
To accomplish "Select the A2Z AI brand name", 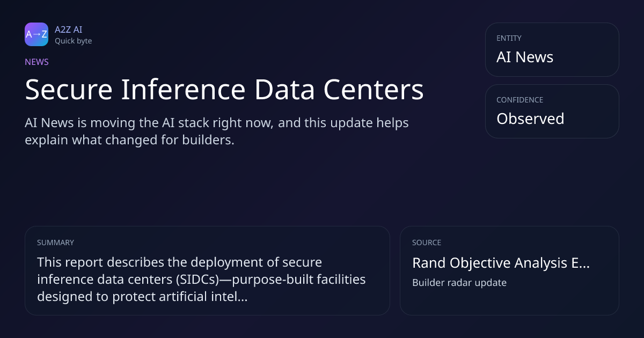I will pos(69,30).
